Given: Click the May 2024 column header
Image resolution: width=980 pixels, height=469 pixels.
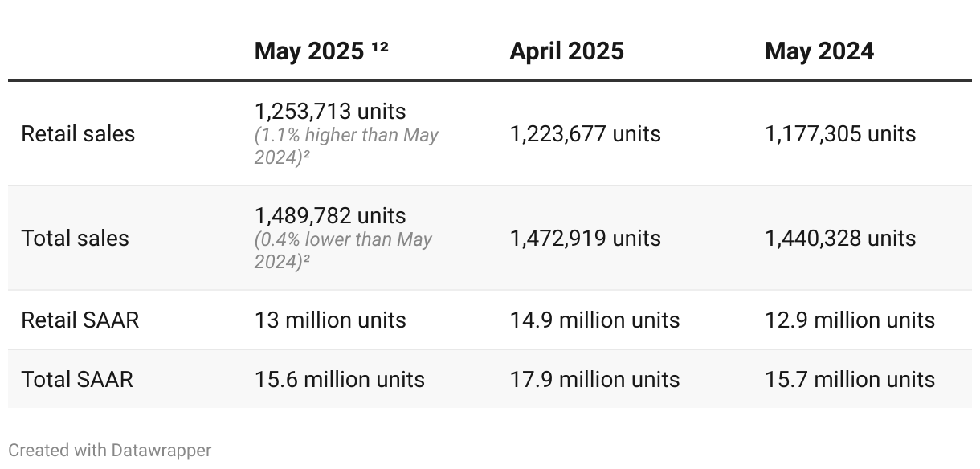Looking at the screenshot, I should point(819,51).
